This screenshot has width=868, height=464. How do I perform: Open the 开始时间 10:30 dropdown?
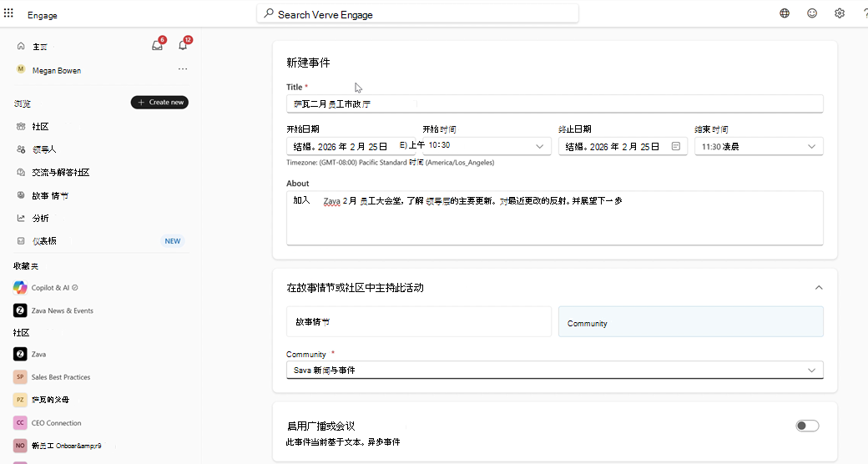point(487,146)
